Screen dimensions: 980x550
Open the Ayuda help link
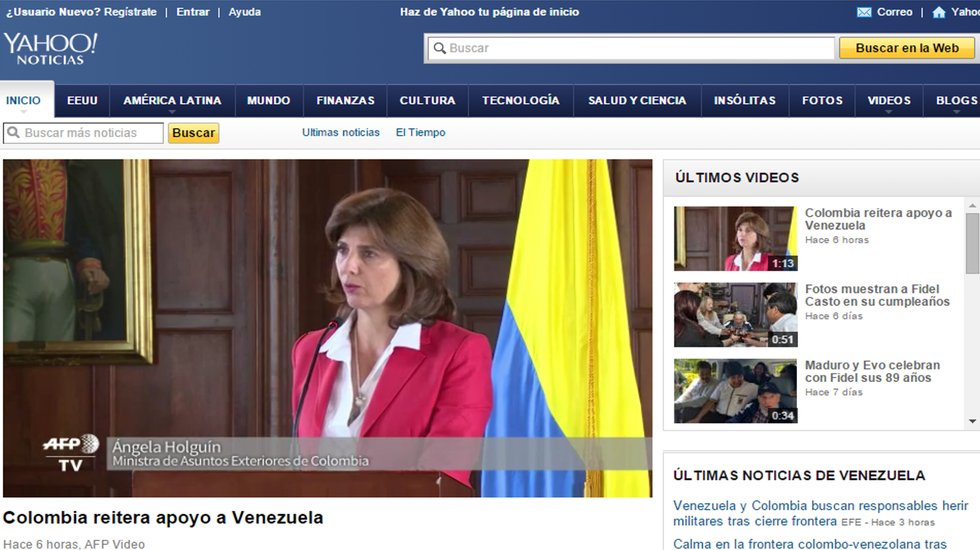click(245, 12)
